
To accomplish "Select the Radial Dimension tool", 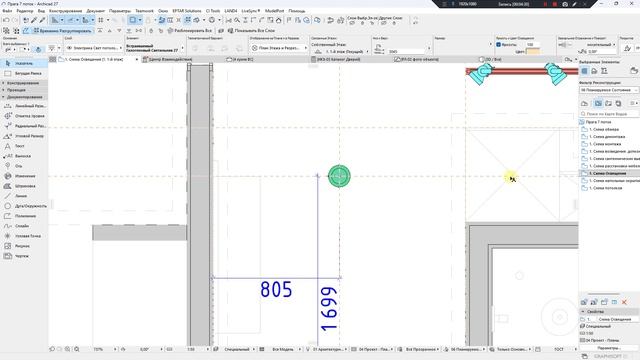I will (24, 126).
